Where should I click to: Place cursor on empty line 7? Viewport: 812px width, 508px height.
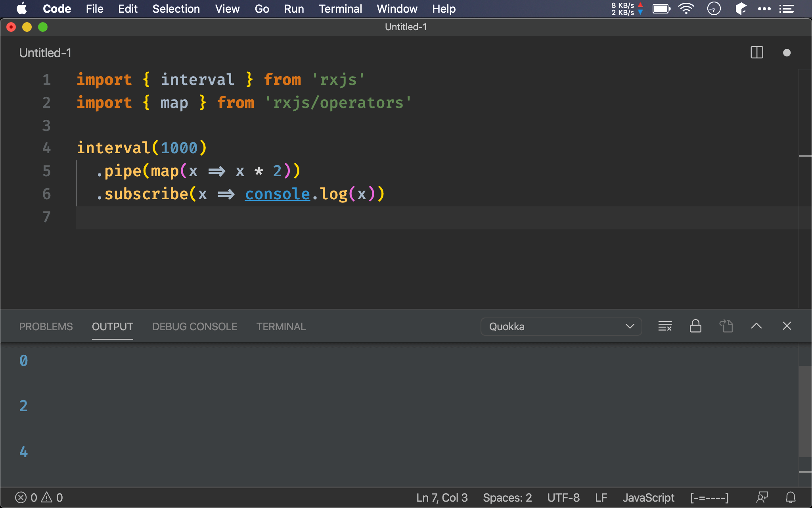[x=436, y=217]
